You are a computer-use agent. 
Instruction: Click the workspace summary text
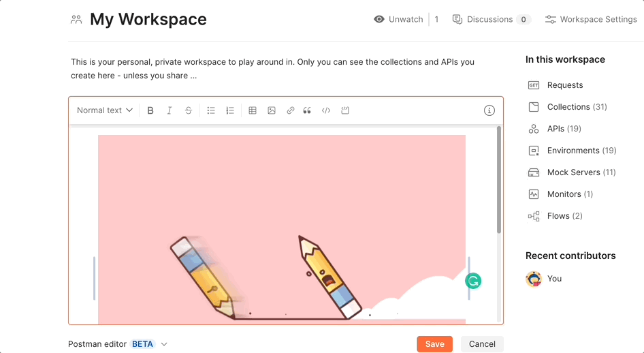click(273, 69)
